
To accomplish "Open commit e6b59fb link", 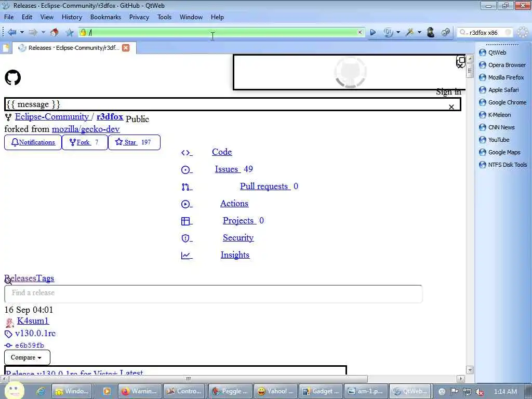I will [x=30, y=345].
